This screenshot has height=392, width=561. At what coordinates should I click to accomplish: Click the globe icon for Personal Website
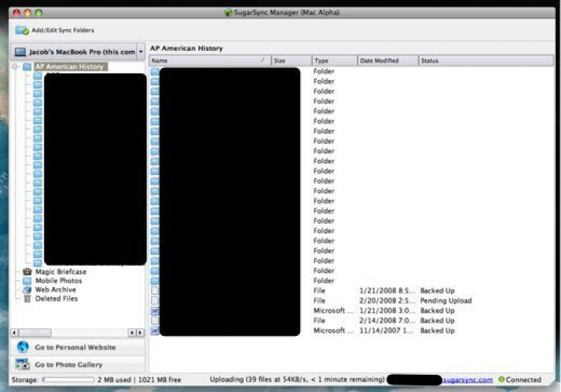(22, 347)
